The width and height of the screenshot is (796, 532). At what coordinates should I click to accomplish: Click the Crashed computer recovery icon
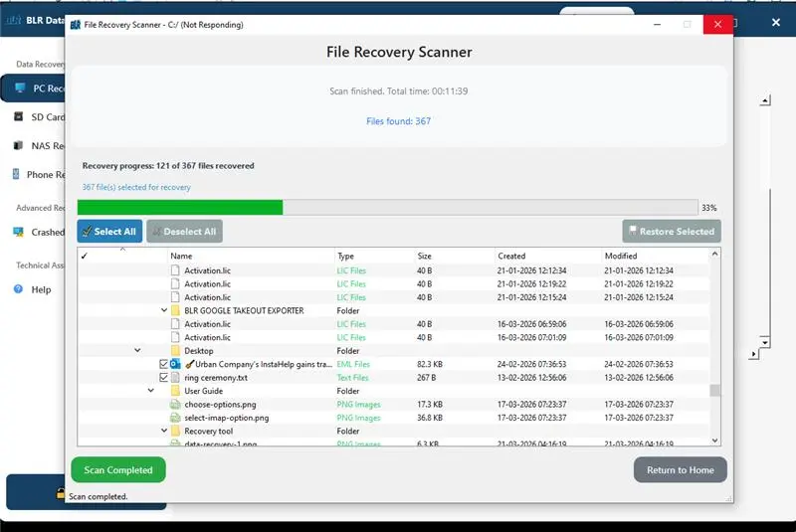coord(19,232)
